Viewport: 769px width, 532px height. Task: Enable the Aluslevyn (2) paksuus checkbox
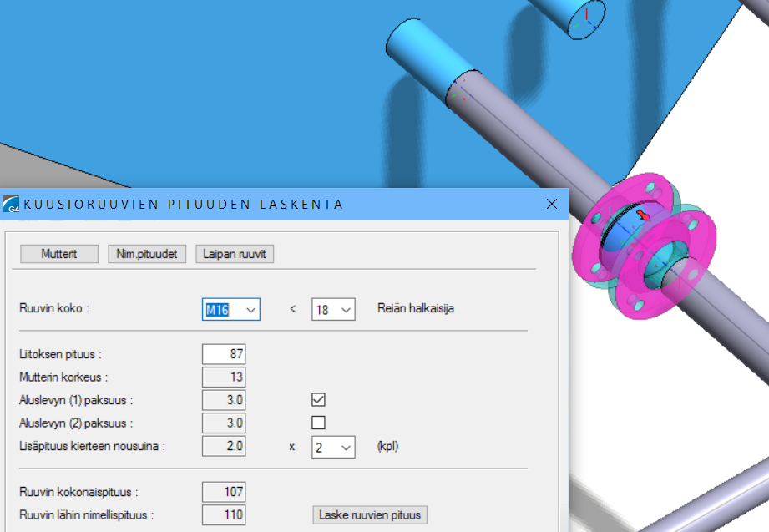tap(318, 423)
